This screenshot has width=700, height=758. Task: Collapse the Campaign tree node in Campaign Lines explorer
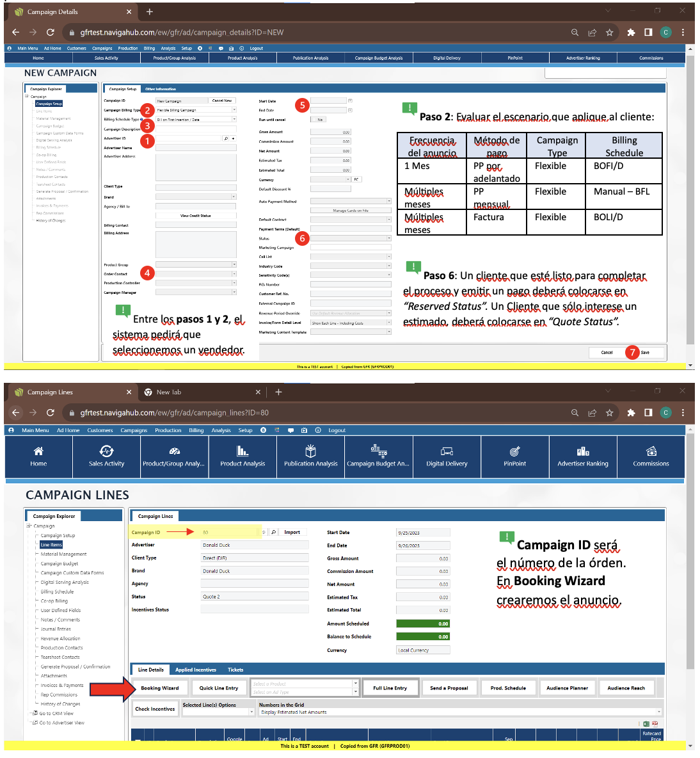point(29,526)
